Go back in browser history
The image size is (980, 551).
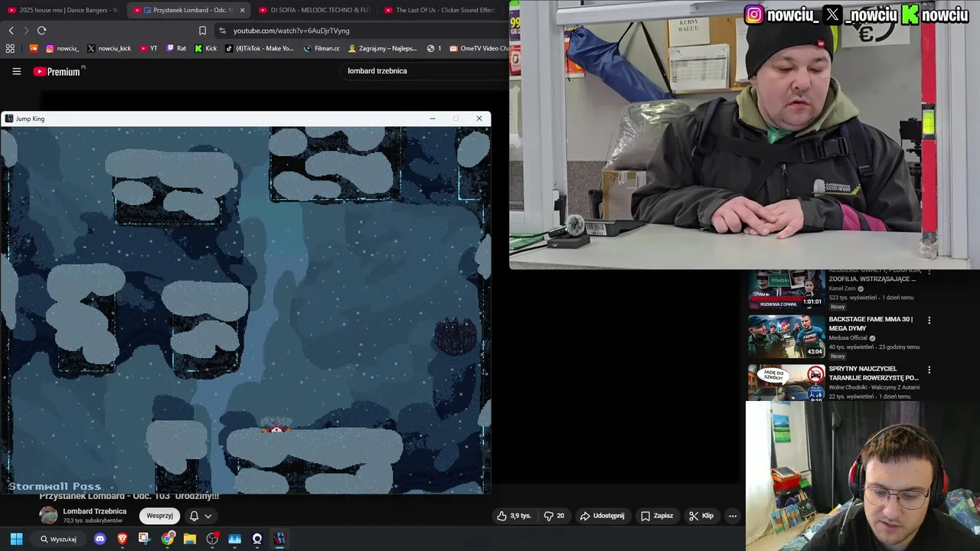(11, 31)
